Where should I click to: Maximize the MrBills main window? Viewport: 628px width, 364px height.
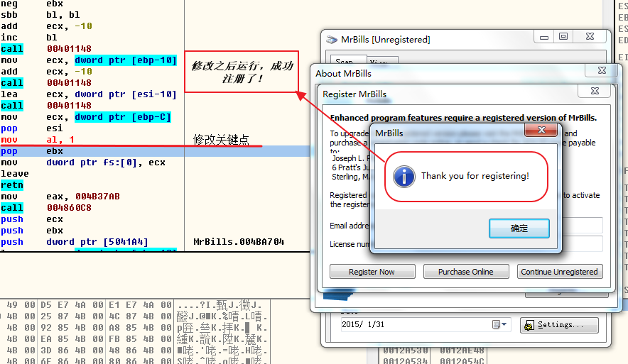click(x=563, y=37)
